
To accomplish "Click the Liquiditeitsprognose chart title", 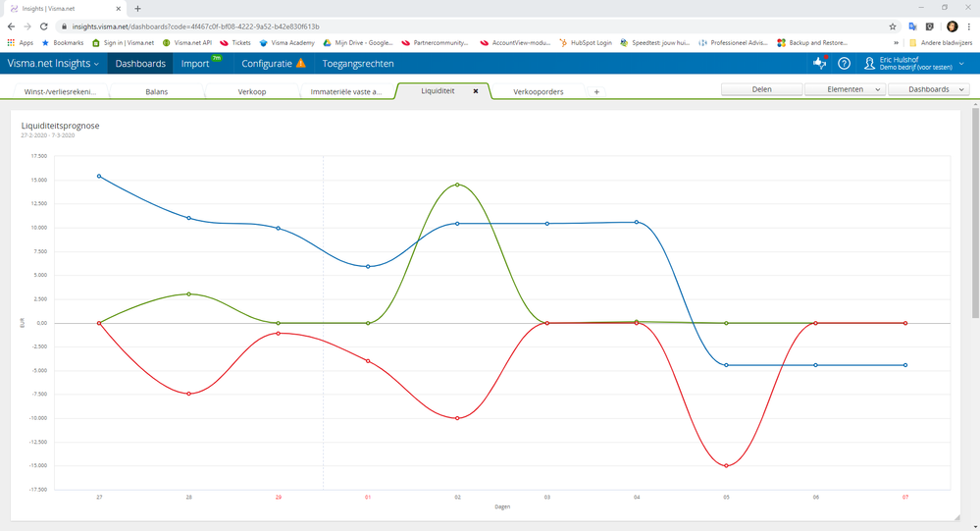I will click(x=60, y=125).
